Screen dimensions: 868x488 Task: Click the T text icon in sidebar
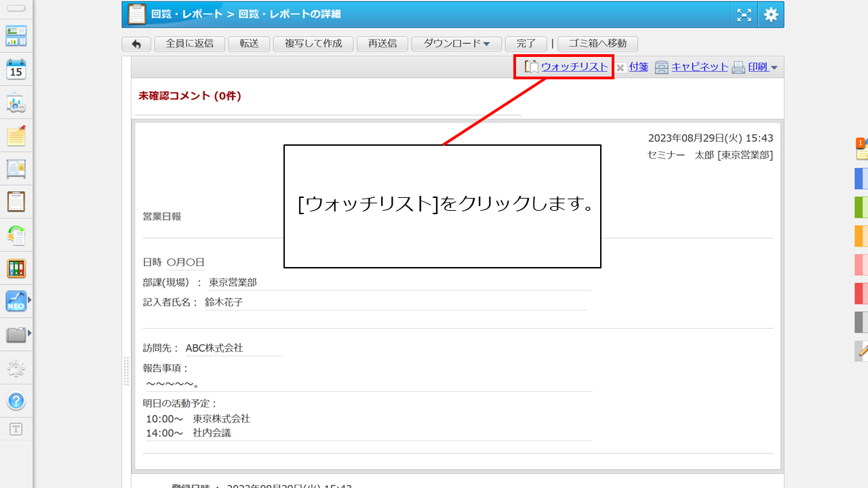16,429
